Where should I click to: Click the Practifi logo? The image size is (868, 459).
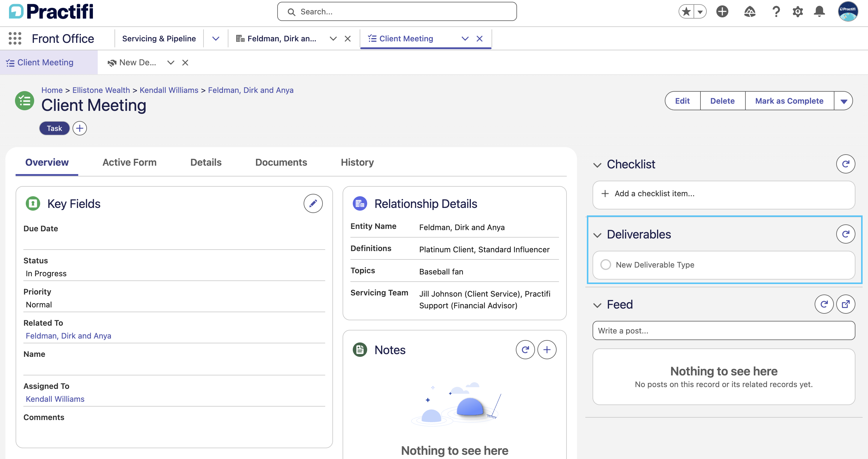coord(51,11)
